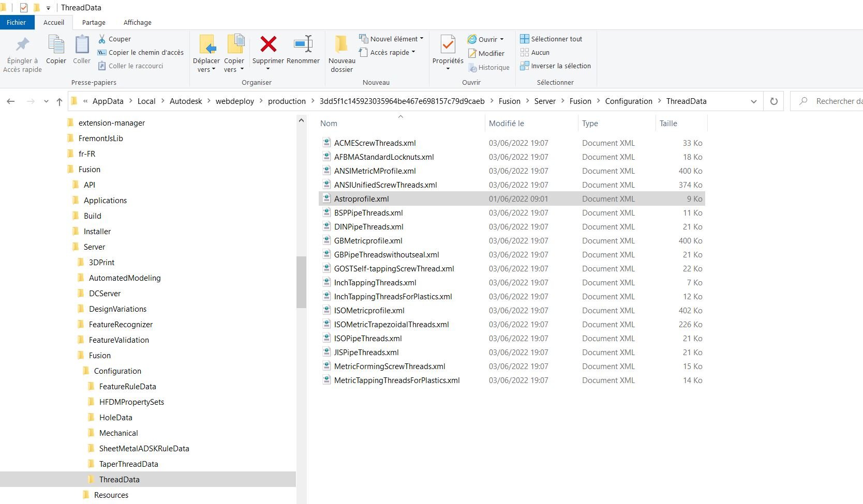The image size is (863, 504).
Task: Click the Coller paste icon
Action: [82, 50]
